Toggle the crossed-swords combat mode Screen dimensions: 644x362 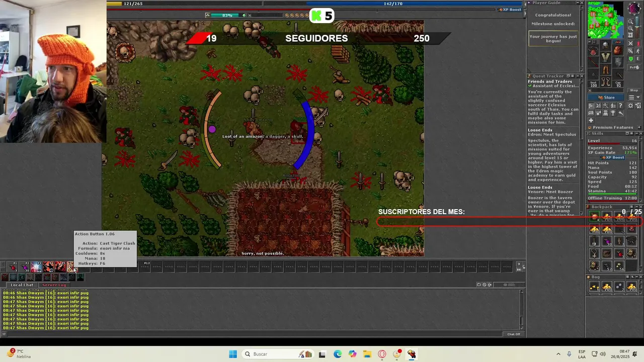630,43
